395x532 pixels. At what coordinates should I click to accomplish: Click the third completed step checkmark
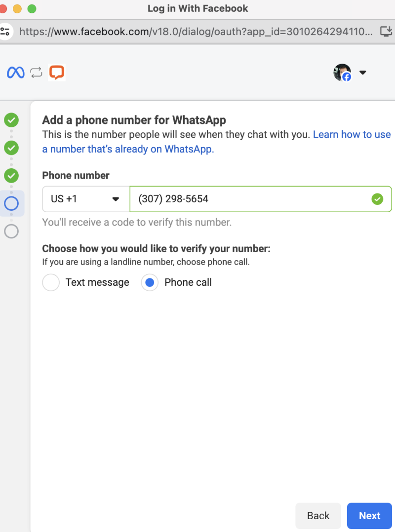point(11,176)
